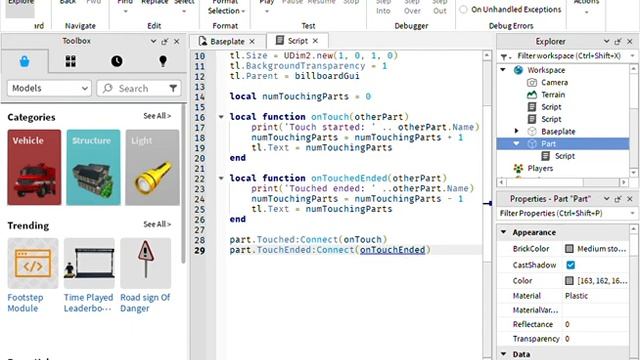This screenshot has height=360, width=640.
Task: Click the Road sign Of Danger thumbnail
Action: click(x=146, y=263)
